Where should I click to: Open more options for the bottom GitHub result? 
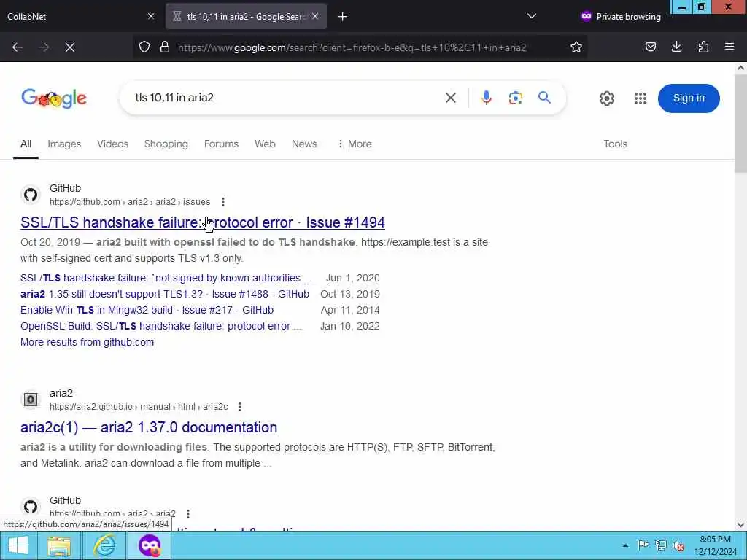(x=188, y=514)
